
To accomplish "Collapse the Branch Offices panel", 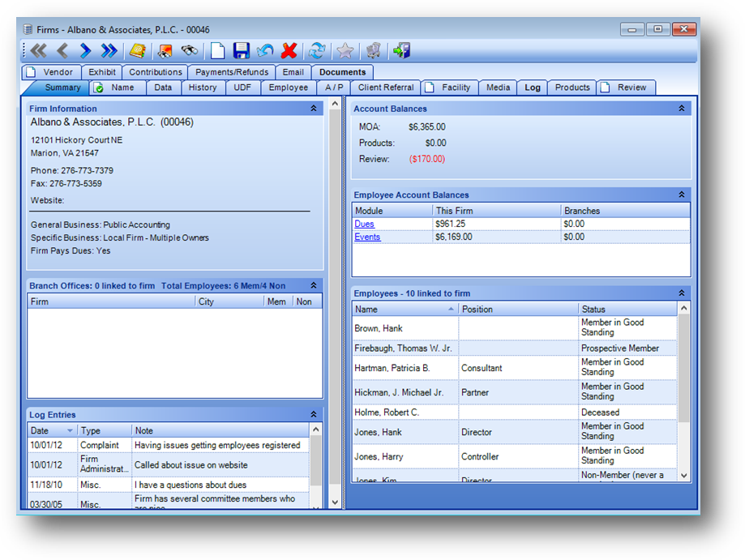I will tap(314, 285).
